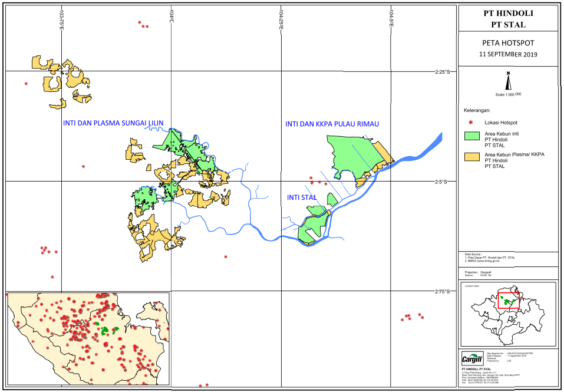Click the INTI STAL map label
Image resolution: width=564 pixels, height=392 pixels.
point(302,197)
